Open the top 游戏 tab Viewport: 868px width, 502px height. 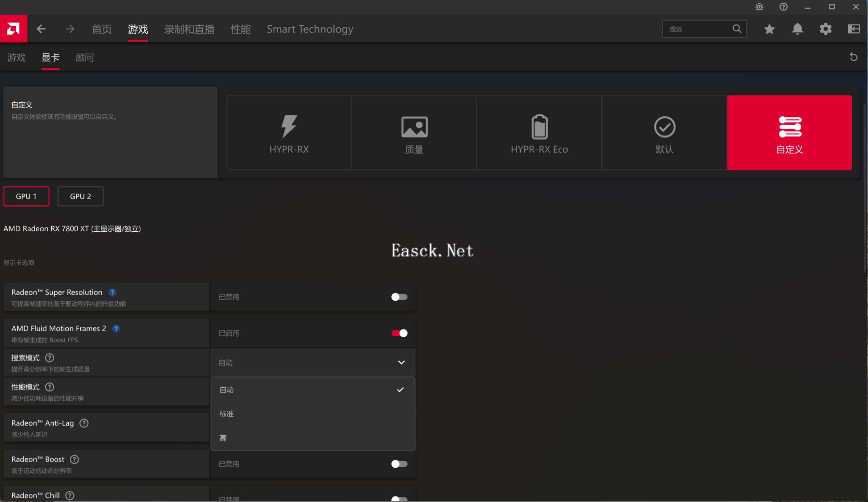(138, 29)
